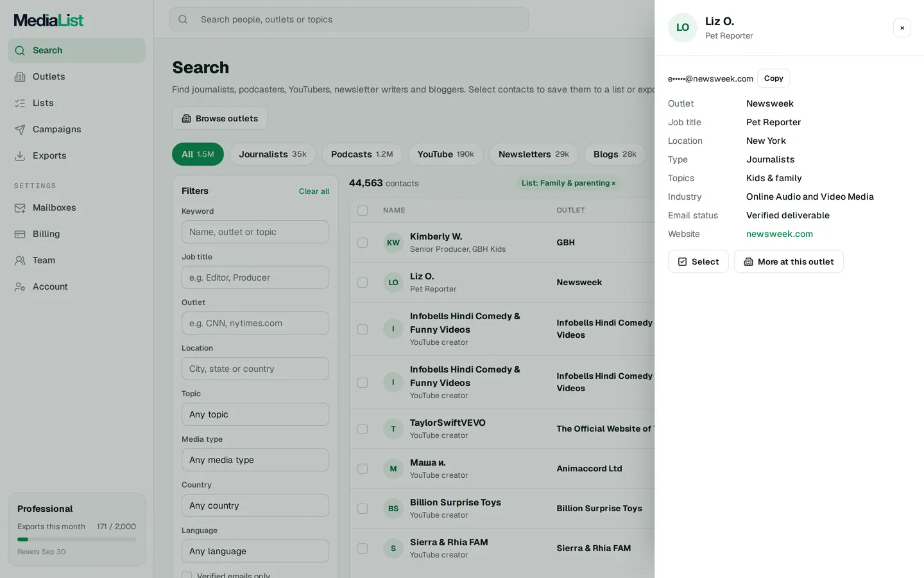Click the exports usage progress bar

point(76,539)
